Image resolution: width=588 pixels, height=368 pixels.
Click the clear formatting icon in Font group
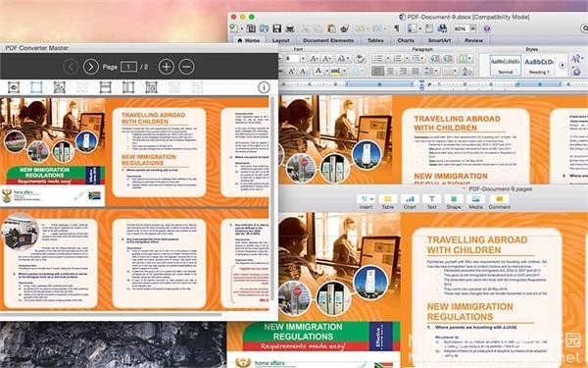[x=361, y=59]
